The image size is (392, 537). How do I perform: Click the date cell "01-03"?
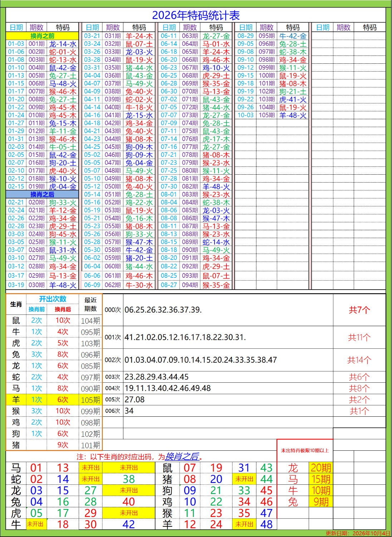point(16,44)
